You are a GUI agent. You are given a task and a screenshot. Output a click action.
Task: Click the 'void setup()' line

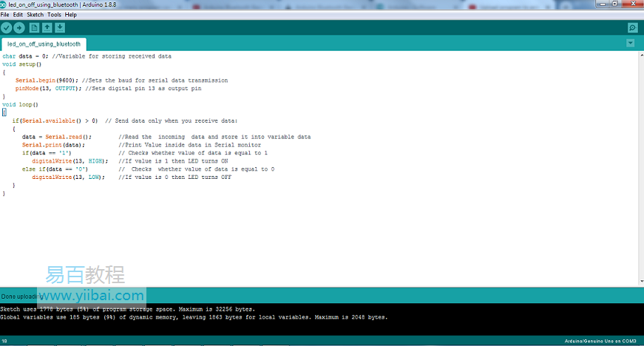pyautogui.click(x=21, y=64)
